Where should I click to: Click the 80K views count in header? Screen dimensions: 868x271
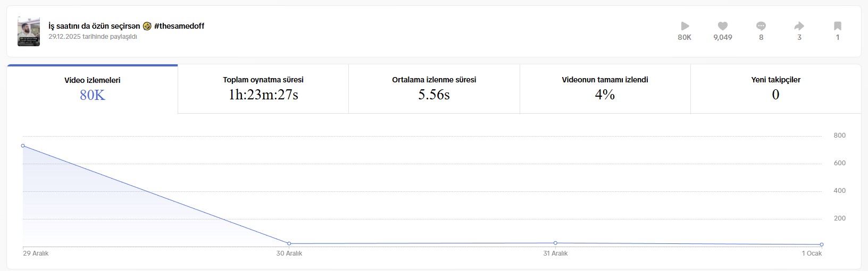pyautogui.click(x=685, y=37)
